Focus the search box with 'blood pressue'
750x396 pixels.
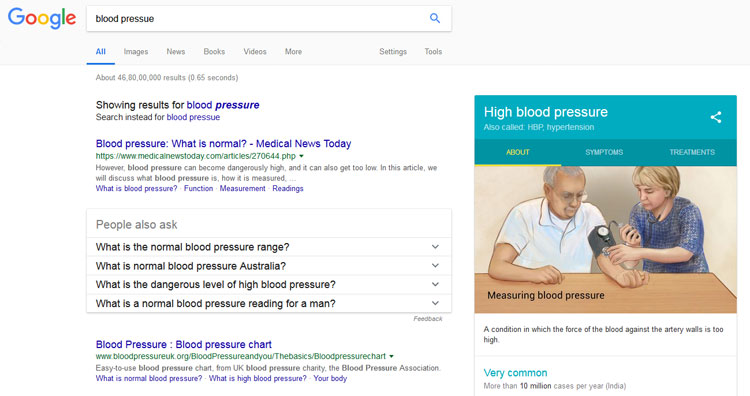pyautogui.click(x=269, y=19)
